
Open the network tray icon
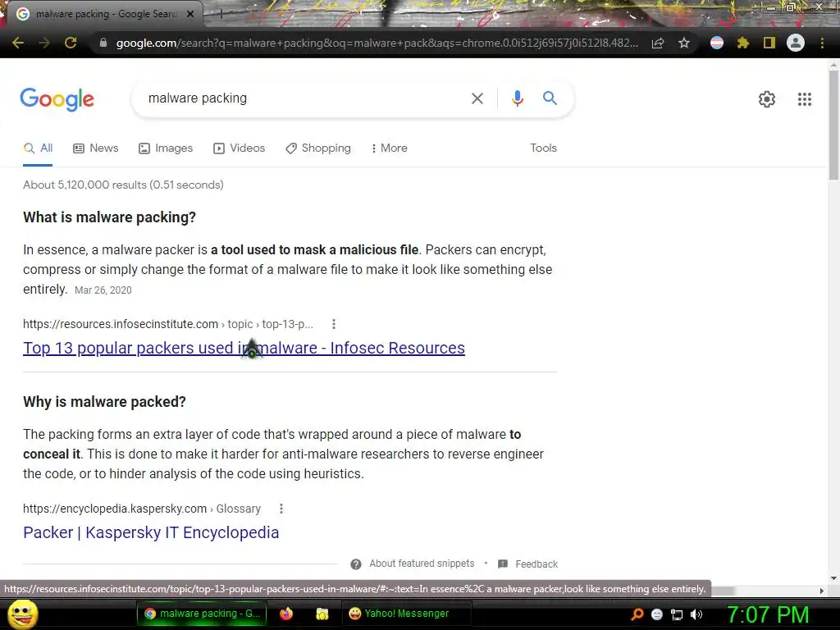click(x=677, y=614)
